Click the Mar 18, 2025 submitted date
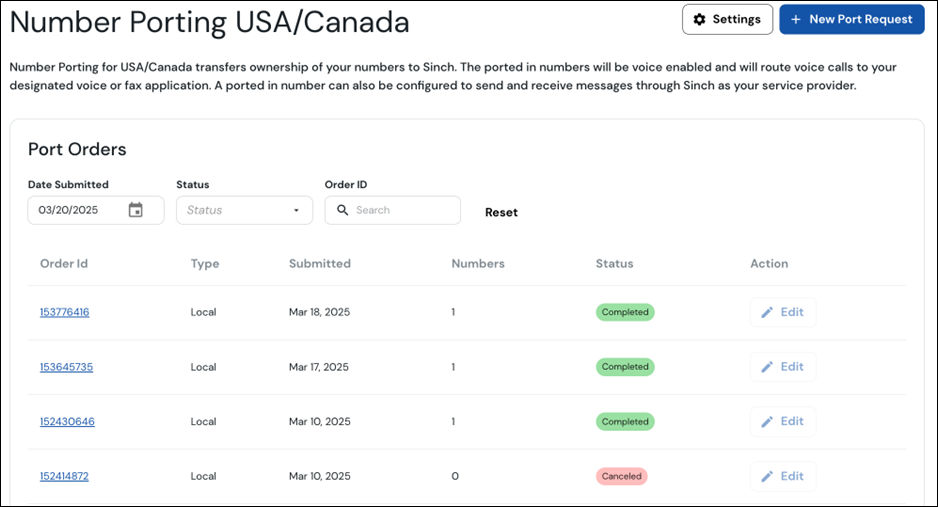938x507 pixels. [x=319, y=312]
